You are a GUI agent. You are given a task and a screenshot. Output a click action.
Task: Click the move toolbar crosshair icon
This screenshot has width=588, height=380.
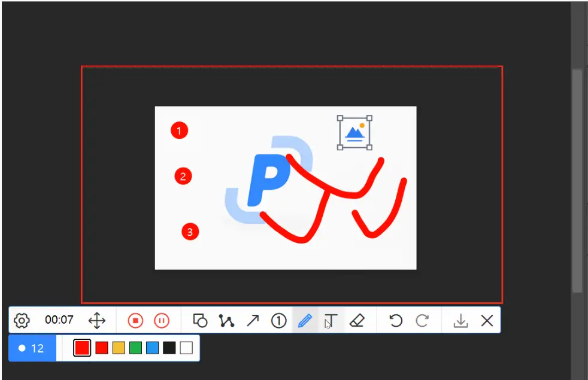[x=97, y=320]
